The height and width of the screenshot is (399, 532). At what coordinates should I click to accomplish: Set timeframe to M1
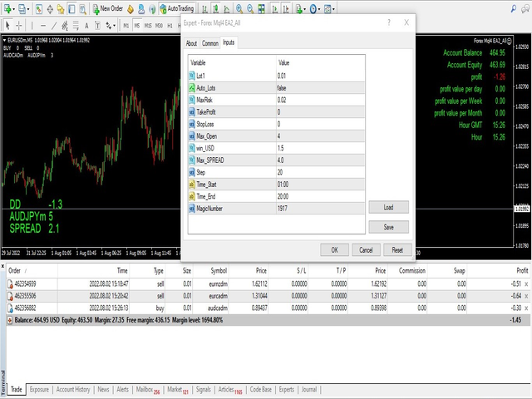(x=126, y=26)
